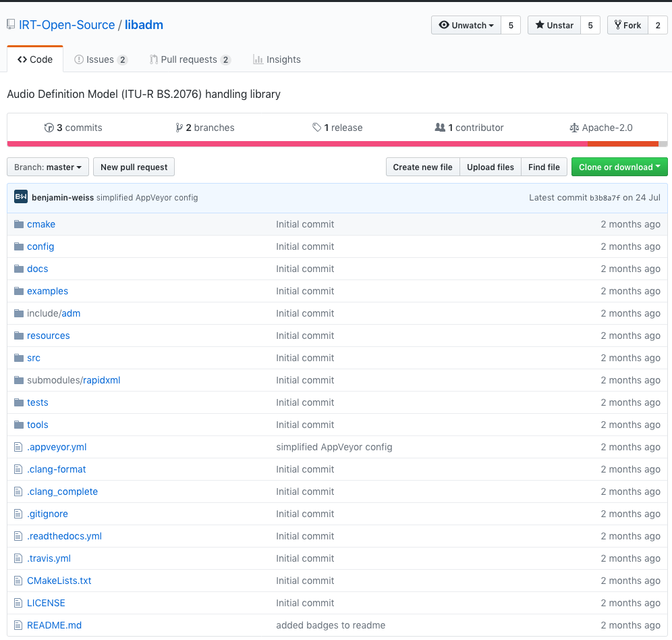Click the Upload files button
This screenshot has height=640, width=672.
click(x=491, y=167)
